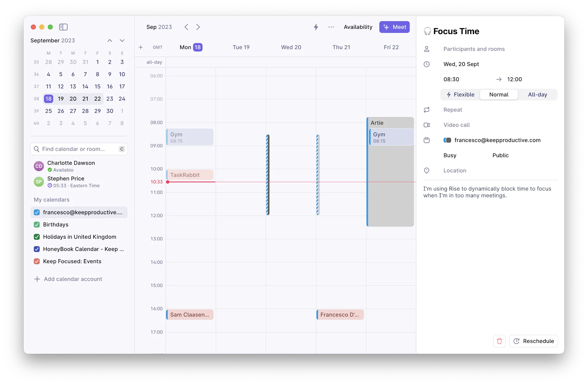Click the Location pin icon
This screenshot has width=588, height=385.
point(427,170)
